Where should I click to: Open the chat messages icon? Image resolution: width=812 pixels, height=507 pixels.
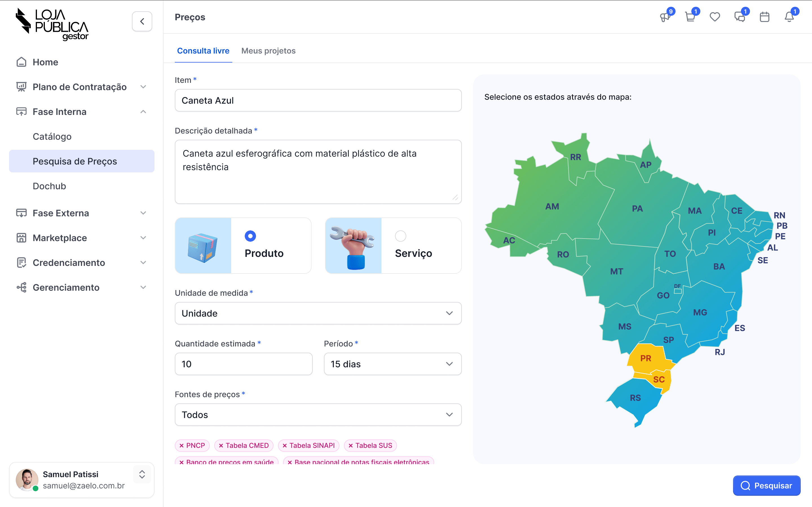coord(740,17)
